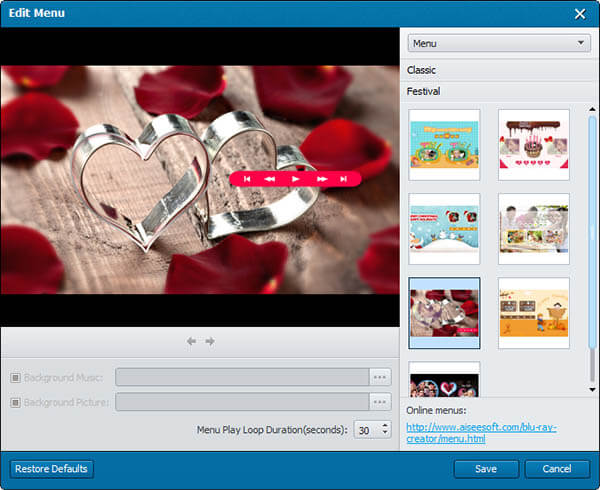This screenshot has height=490, width=600.
Task: Click the rewind icon in the preview
Action: tap(270, 179)
